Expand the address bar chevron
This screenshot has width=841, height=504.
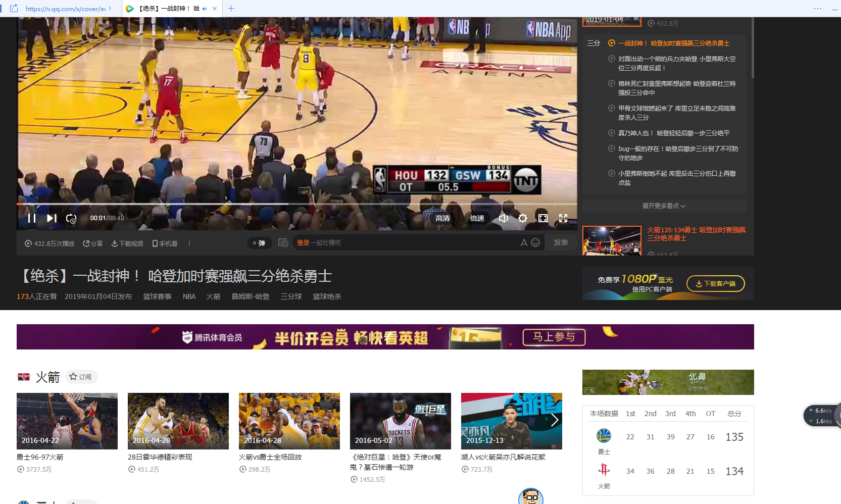pos(110,9)
